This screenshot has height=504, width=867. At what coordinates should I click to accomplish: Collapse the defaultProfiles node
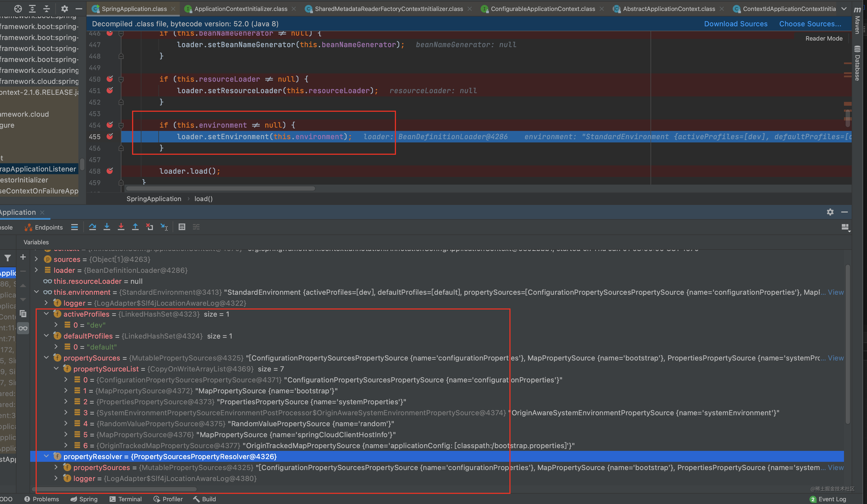coord(47,336)
